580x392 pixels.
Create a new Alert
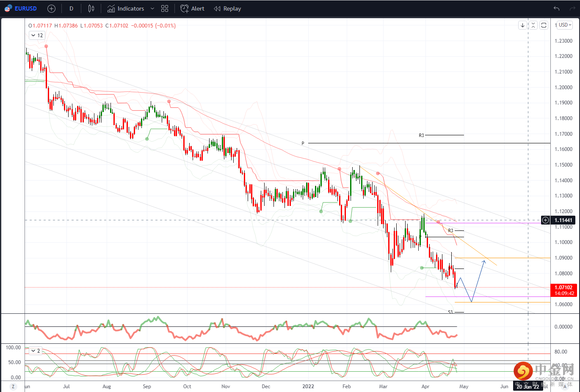tap(193, 8)
